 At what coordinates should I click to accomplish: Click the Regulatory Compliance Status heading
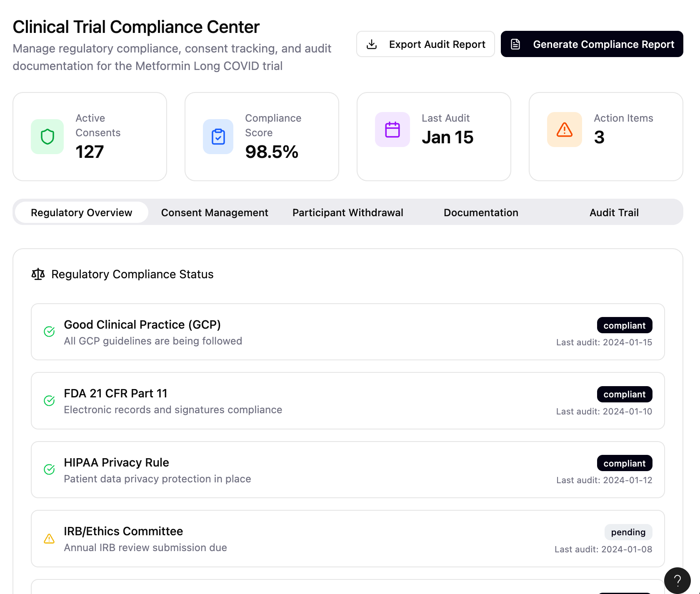pyautogui.click(x=132, y=274)
